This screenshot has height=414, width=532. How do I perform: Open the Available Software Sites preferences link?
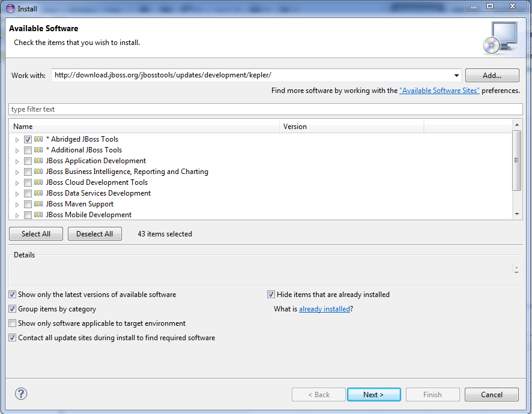pos(440,91)
